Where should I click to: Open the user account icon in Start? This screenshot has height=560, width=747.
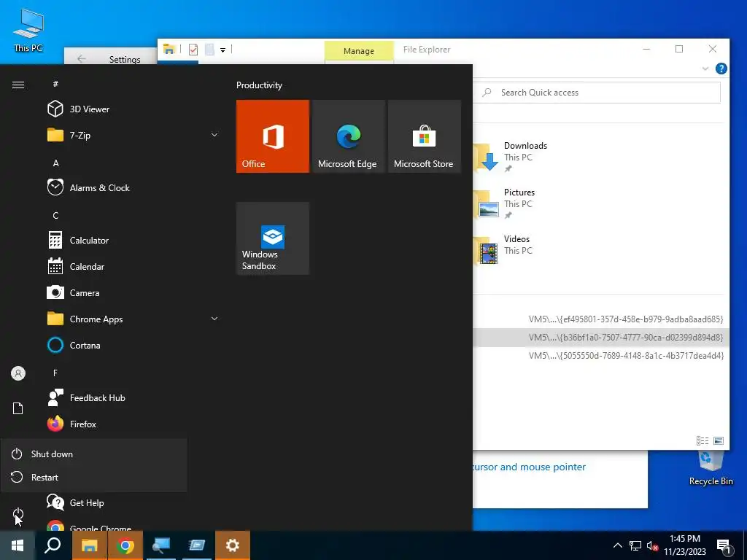(18, 373)
